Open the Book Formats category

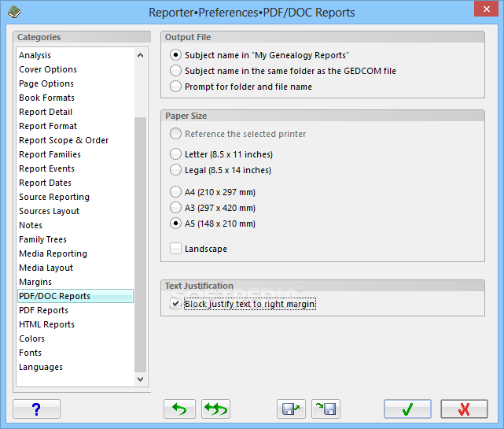75,98
